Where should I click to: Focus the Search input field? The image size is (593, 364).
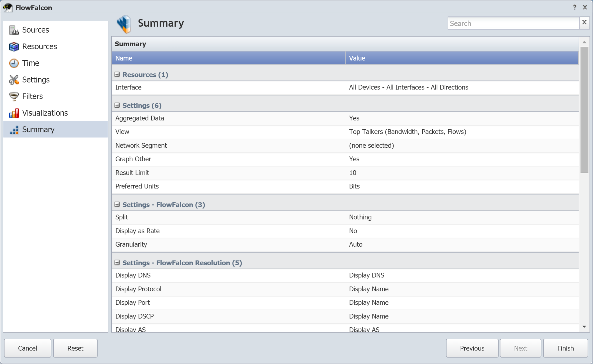pyautogui.click(x=513, y=23)
